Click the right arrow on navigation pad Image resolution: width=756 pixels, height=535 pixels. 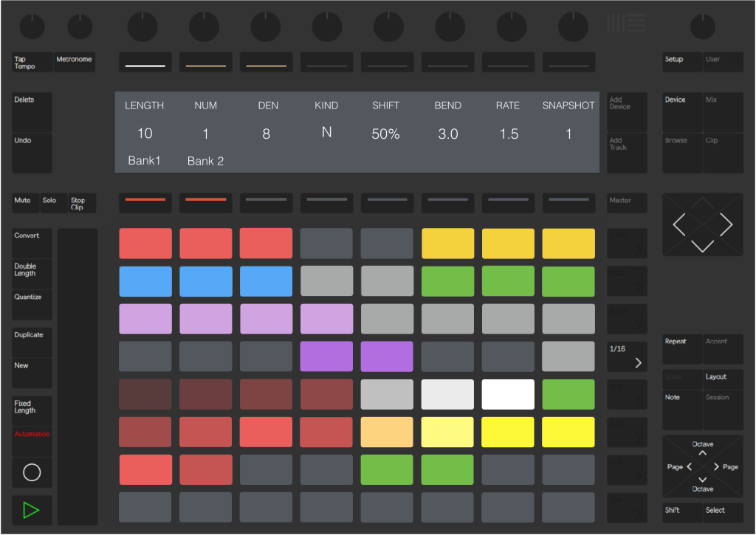pos(725,224)
